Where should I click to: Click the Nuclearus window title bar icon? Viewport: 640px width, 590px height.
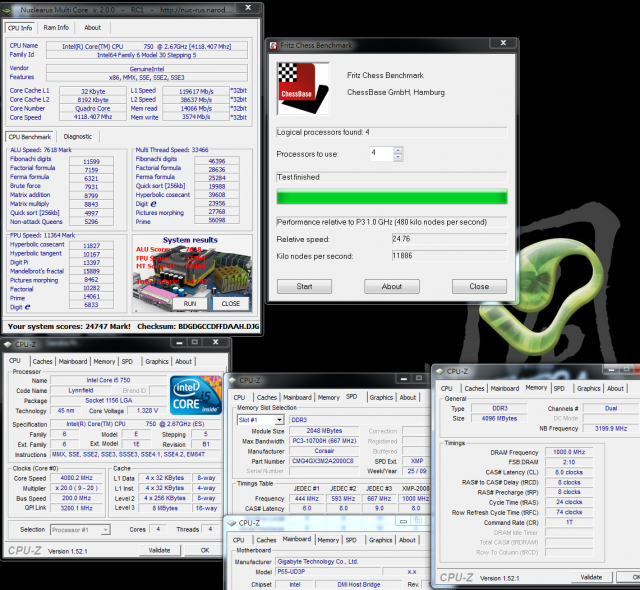tap(7, 9)
